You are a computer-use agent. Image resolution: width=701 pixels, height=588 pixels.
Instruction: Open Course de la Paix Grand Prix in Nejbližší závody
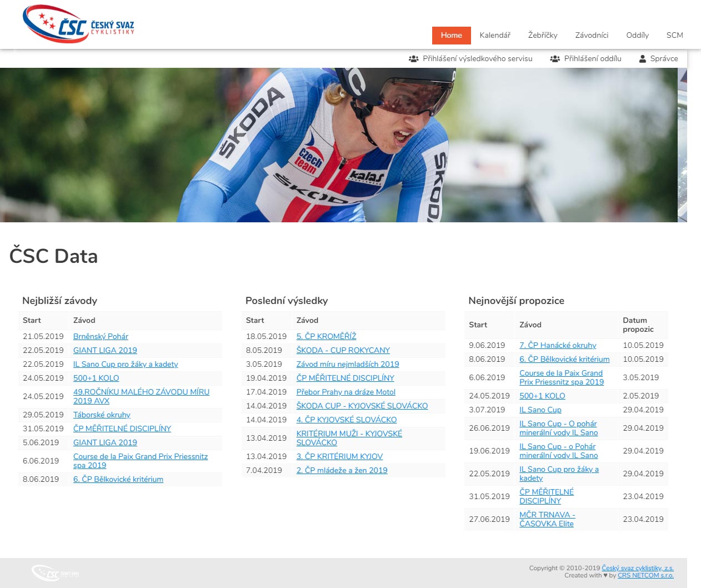141,461
